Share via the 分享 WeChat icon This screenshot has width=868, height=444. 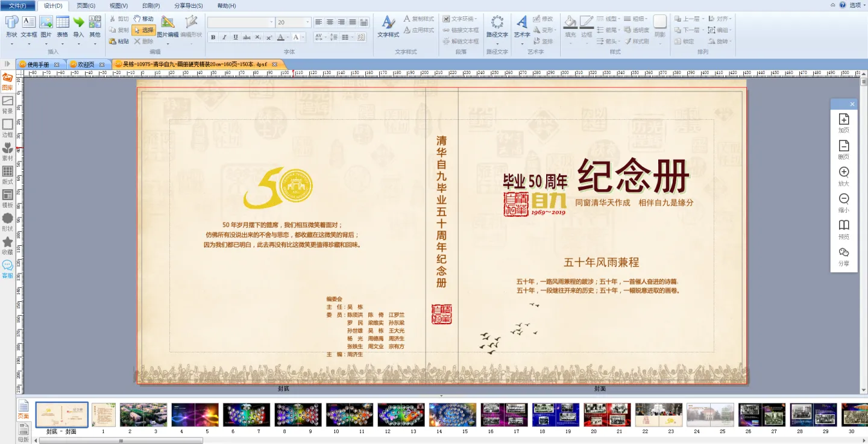tap(844, 256)
